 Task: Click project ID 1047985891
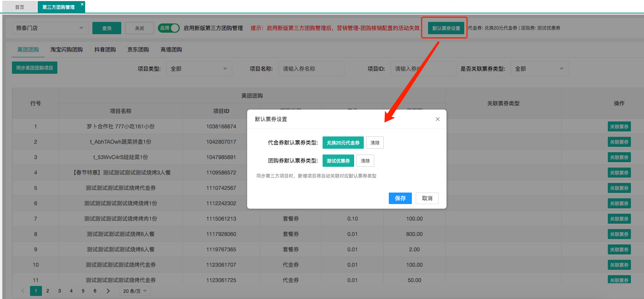point(221,157)
